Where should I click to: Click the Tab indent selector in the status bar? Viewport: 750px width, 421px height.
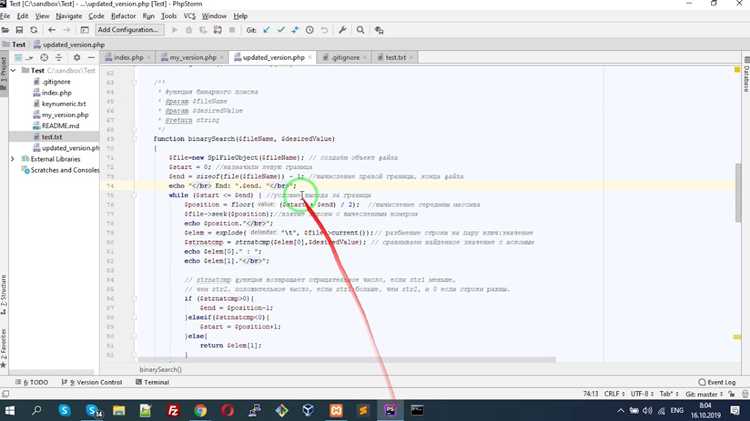pyautogui.click(x=669, y=394)
